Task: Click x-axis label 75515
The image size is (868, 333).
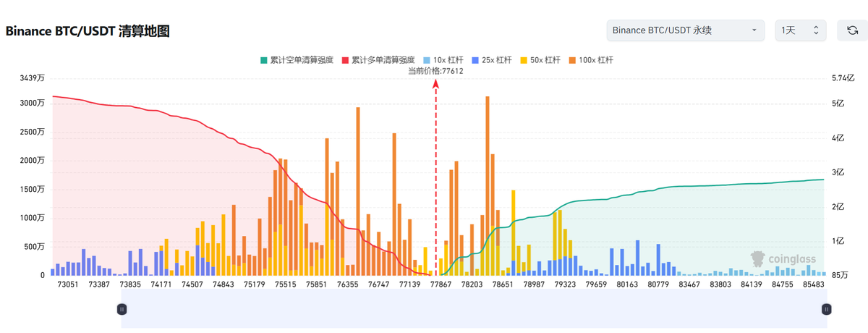Action: 285,285
